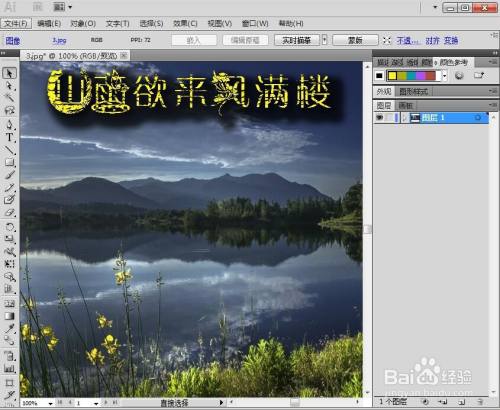Image resolution: width=500 pixels, height=410 pixels.
Task: Open 文件(F) menu
Action: point(16,24)
